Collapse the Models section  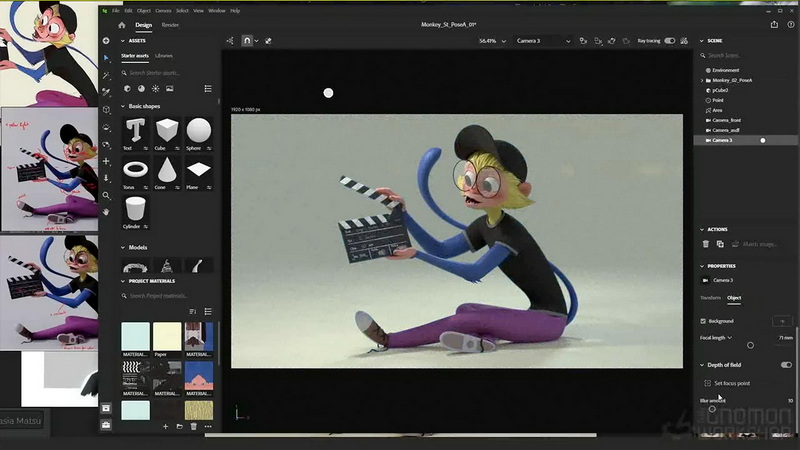[x=122, y=247]
